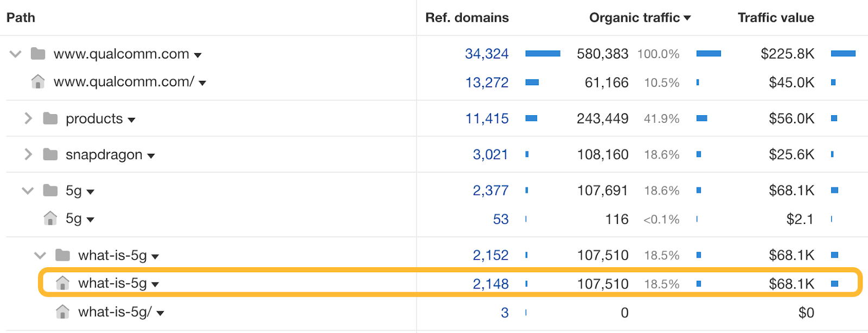Click organic traffic value 580,383
Image resolution: width=868 pixels, height=333 pixels.
(x=602, y=54)
